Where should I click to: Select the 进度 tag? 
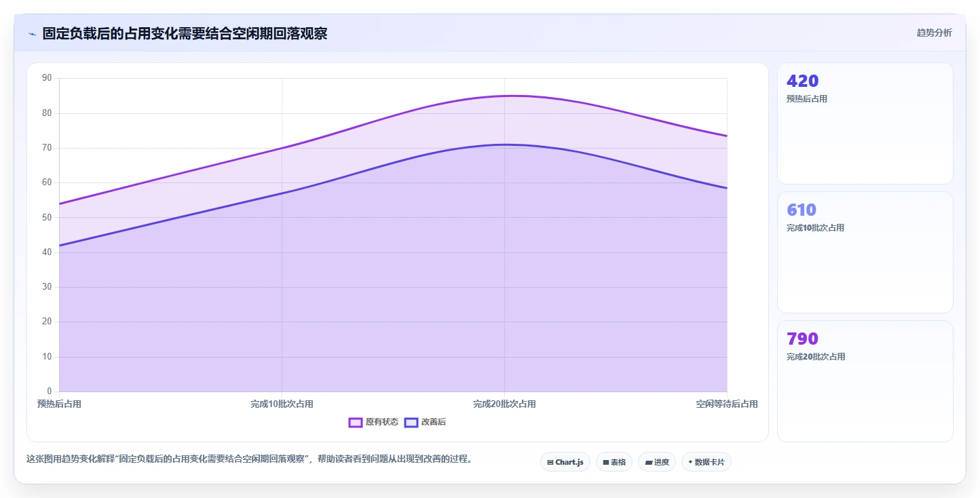pyautogui.click(x=657, y=462)
